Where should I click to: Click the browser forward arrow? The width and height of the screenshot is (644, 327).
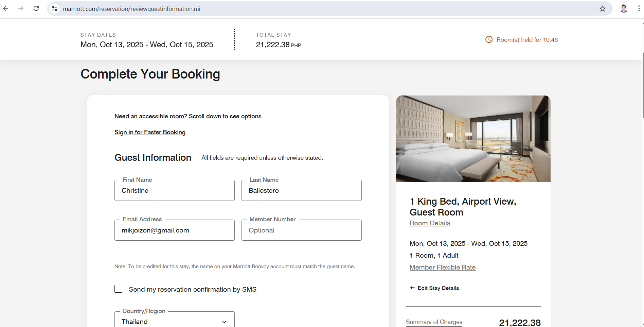click(21, 8)
